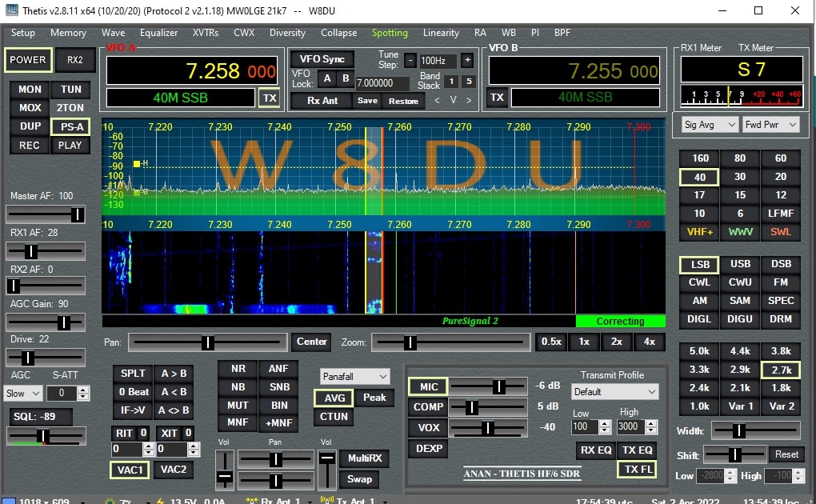Click band stack next arrow
Screen dimensions: 816x504
pos(469,100)
